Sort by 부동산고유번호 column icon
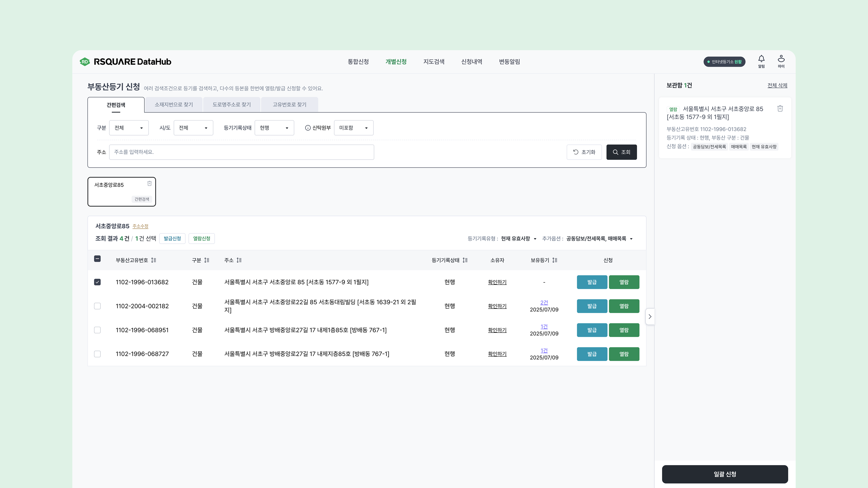The image size is (868, 488). tap(154, 260)
